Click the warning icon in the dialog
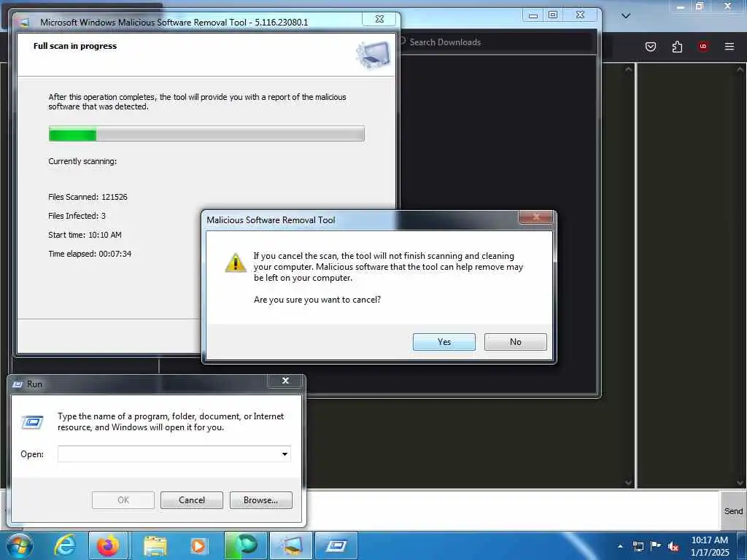The width and height of the screenshot is (747, 560). 236,262
